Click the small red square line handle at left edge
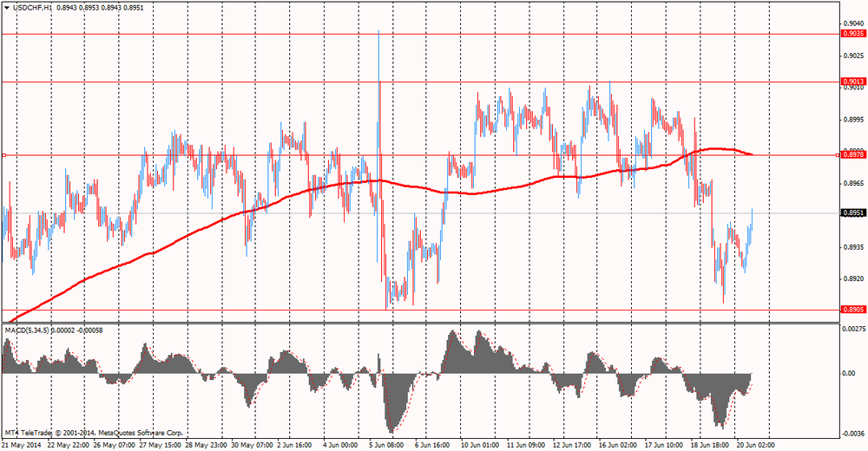This screenshot has width=868, height=451. click(4, 155)
